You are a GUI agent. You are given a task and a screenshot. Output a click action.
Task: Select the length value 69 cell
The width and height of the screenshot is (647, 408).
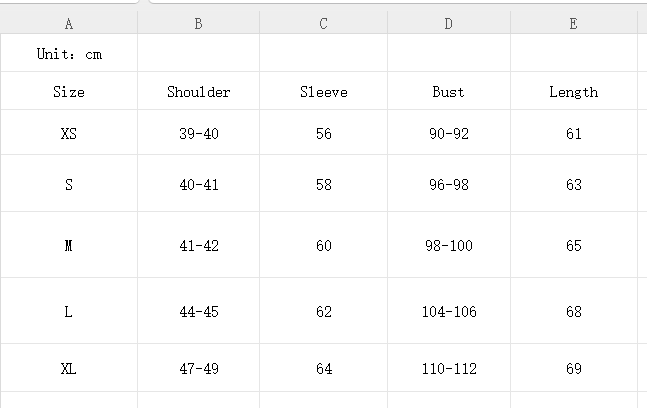[573, 369]
